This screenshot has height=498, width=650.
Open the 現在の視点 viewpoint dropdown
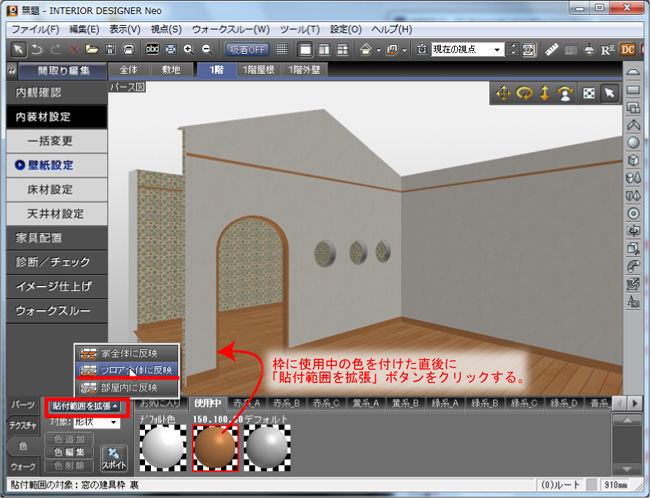point(467,49)
